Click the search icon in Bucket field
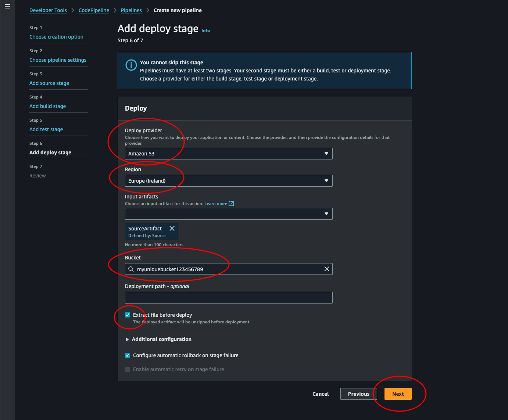The height and width of the screenshot is (420, 508). pos(131,269)
